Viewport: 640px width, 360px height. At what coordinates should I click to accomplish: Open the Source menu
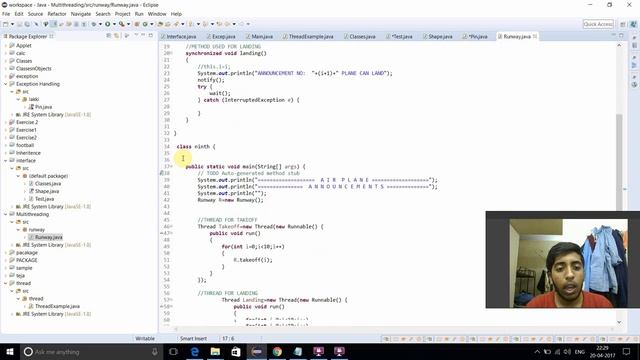(x=35, y=14)
